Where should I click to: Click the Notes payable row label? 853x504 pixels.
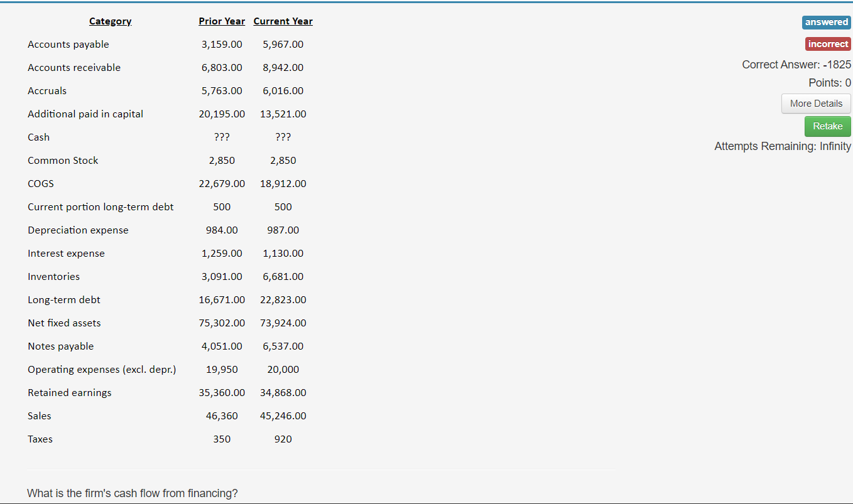coord(61,346)
